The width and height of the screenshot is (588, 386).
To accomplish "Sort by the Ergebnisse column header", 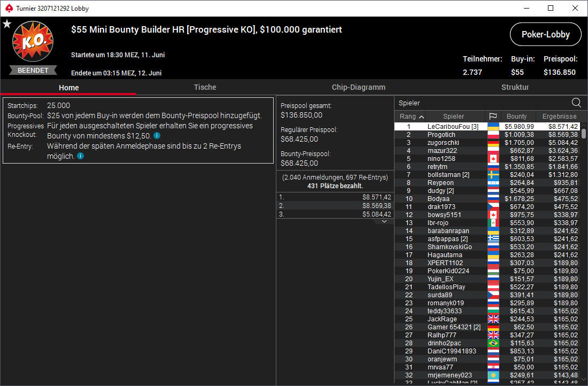I will (x=559, y=117).
